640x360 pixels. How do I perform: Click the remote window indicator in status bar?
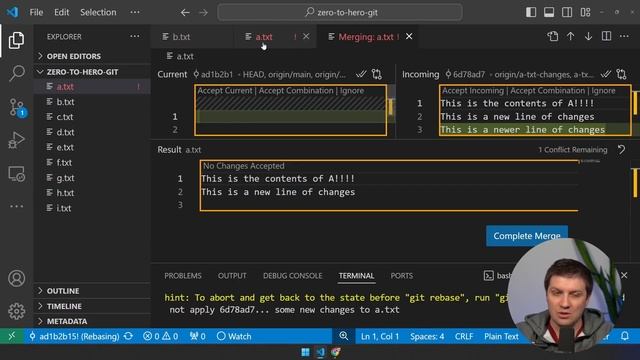(x=11, y=336)
